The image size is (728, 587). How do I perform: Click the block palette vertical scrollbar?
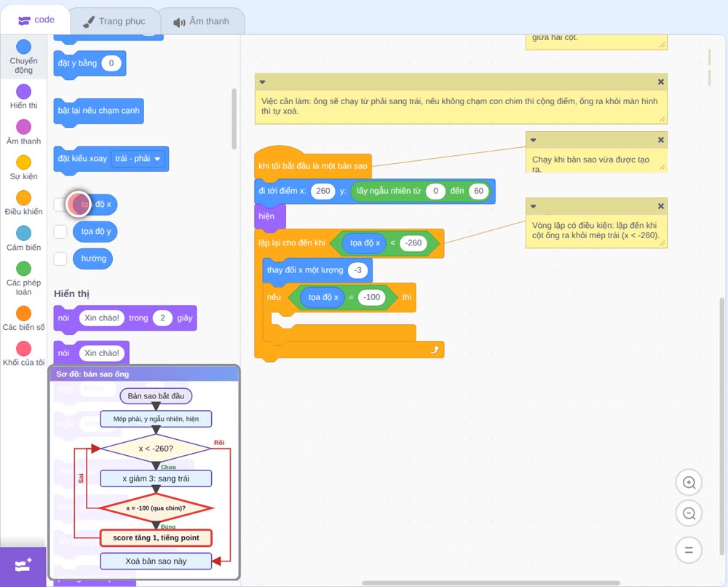pos(234,119)
